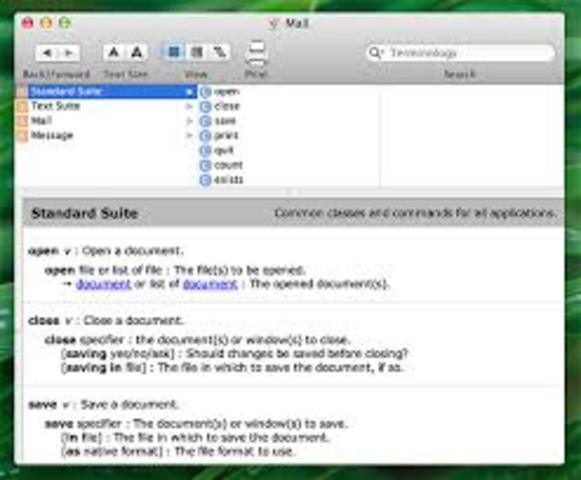This screenshot has height=480, width=581.
Task: Switch to the list view
Action: pyautogui.click(x=197, y=52)
